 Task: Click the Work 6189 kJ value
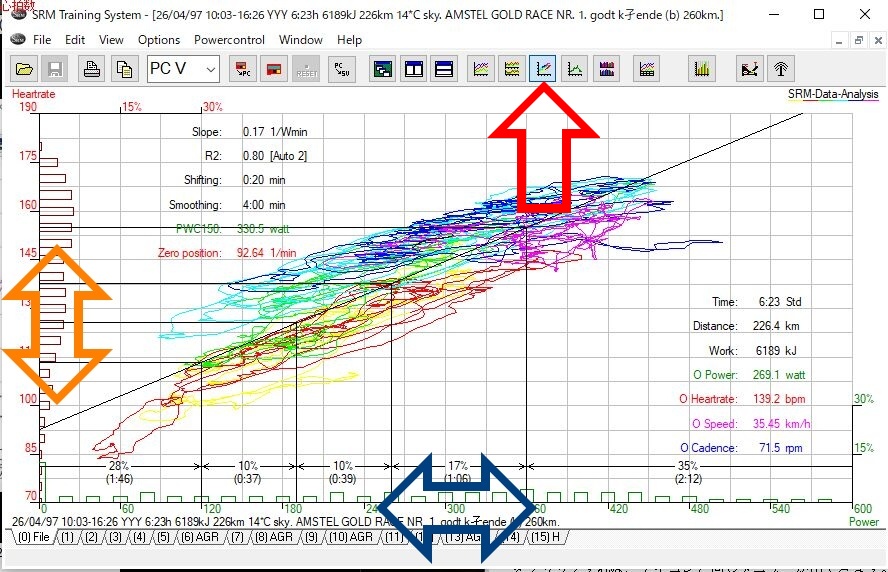tap(776, 351)
